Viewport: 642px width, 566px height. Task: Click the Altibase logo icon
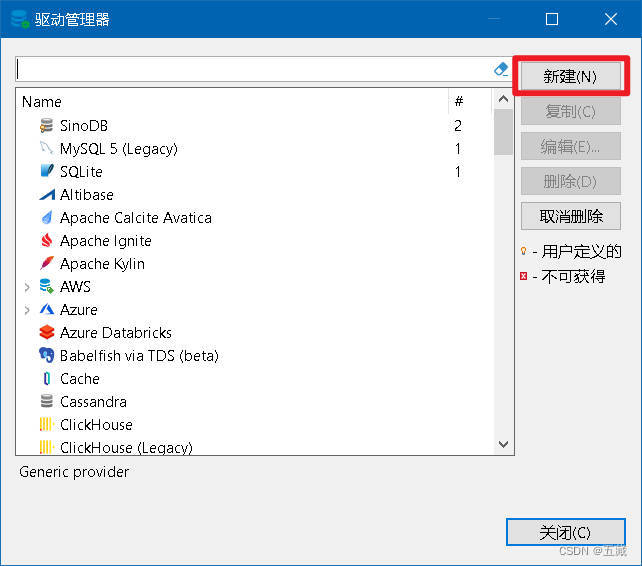[47, 195]
